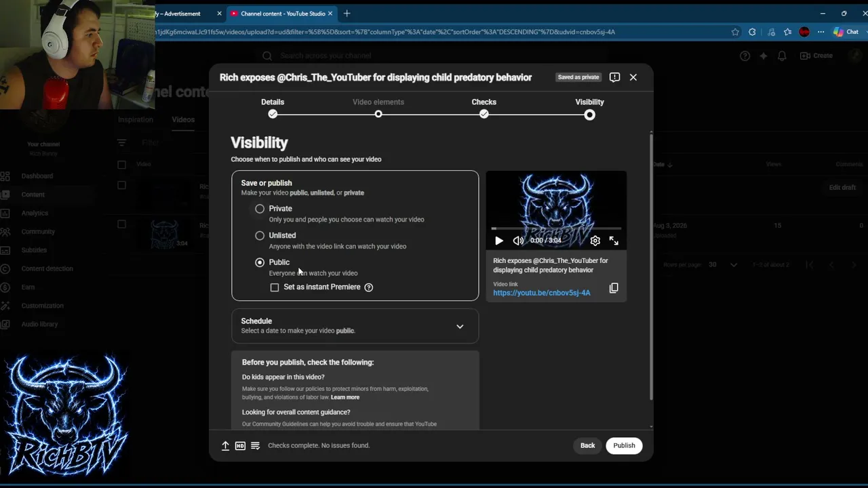This screenshot has width=868, height=488.
Task: Click the filter icon above the video list
Action: [x=121, y=143]
